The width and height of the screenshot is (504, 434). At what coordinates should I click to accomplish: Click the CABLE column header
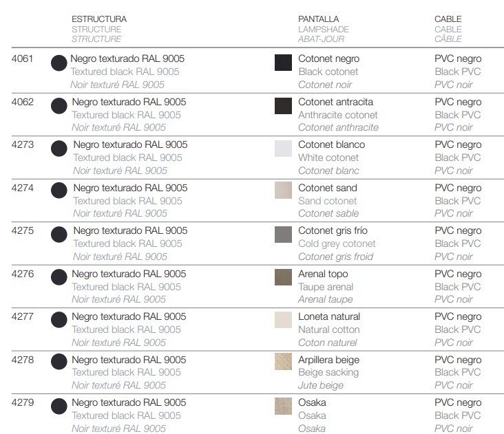(x=448, y=19)
